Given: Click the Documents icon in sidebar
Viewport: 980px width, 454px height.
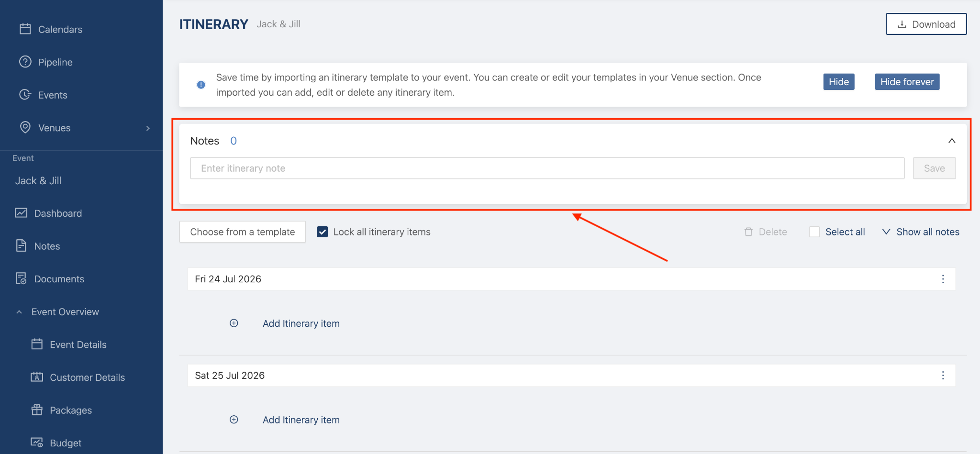Looking at the screenshot, I should point(21,278).
